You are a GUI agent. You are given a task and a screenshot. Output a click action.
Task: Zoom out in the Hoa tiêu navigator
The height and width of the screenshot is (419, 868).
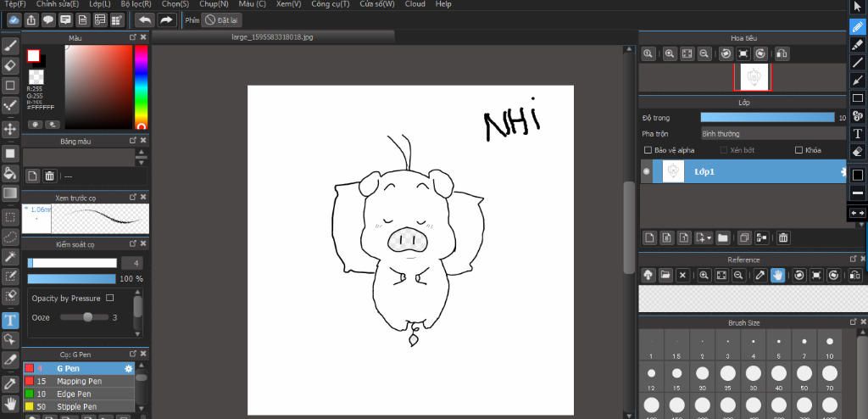[x=704, y=53]
